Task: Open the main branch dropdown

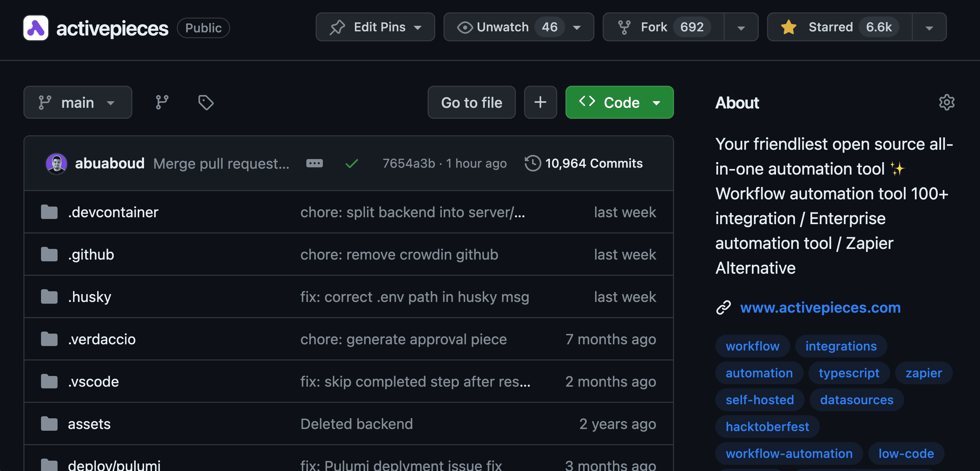Action: 78,102
